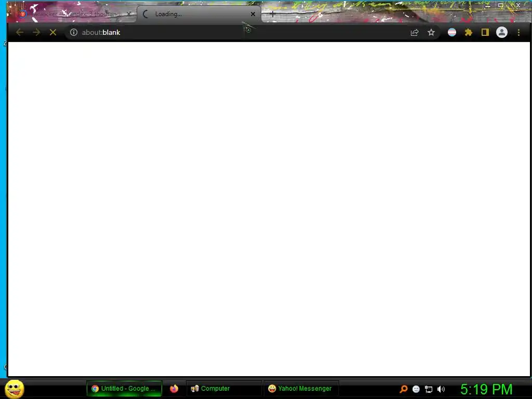Click the Yahoo smiley tray icon

pos(416,389)
